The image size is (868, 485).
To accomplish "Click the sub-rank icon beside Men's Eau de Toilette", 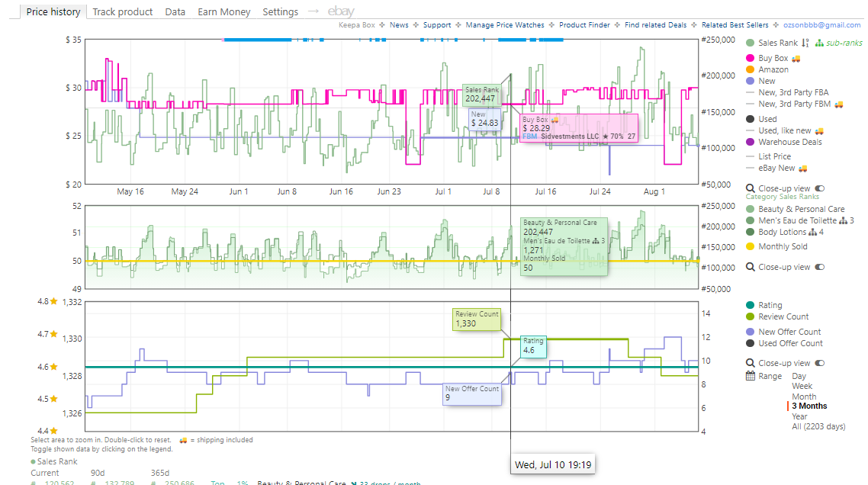I will pos(843,220).
